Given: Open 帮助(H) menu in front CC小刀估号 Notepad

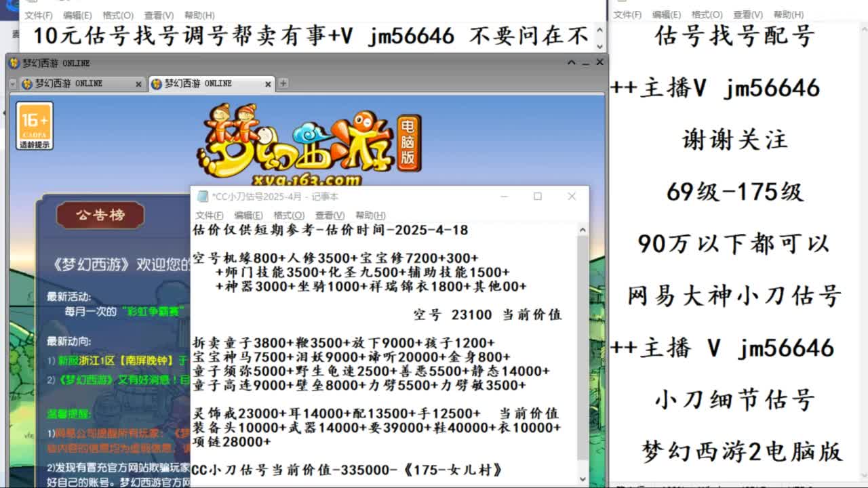Looking at the screenshot, I should 370,215.
